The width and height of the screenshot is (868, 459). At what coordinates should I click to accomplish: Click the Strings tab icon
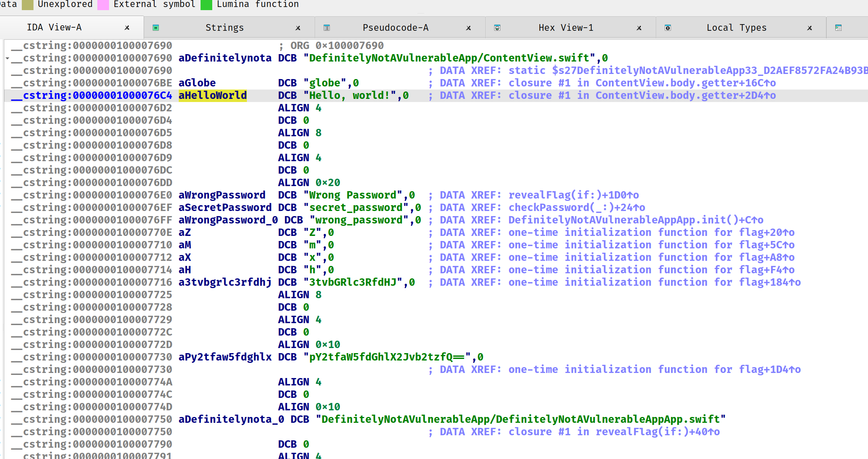tap(156, 28)
